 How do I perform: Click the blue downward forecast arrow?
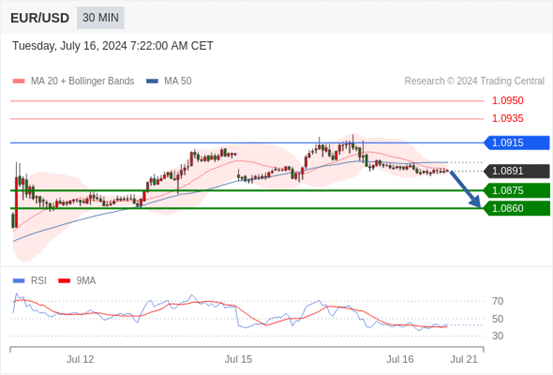pyautogui.click(x=465, y=189)
